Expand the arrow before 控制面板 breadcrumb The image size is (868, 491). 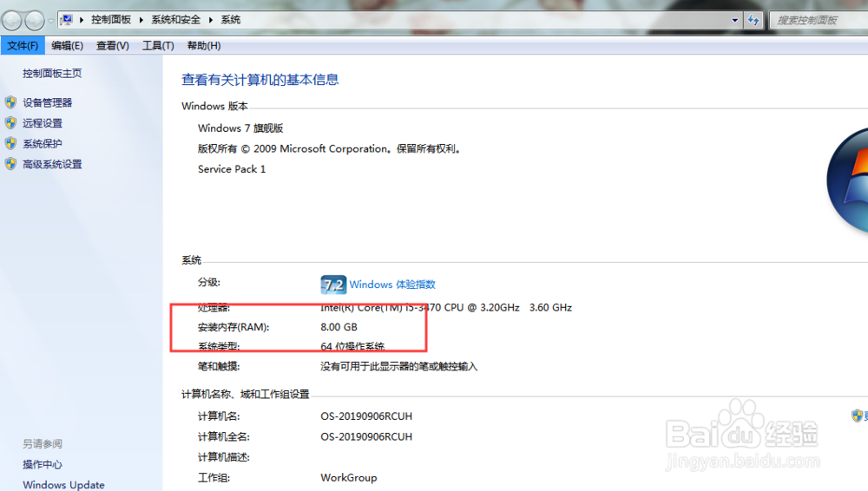82,20
